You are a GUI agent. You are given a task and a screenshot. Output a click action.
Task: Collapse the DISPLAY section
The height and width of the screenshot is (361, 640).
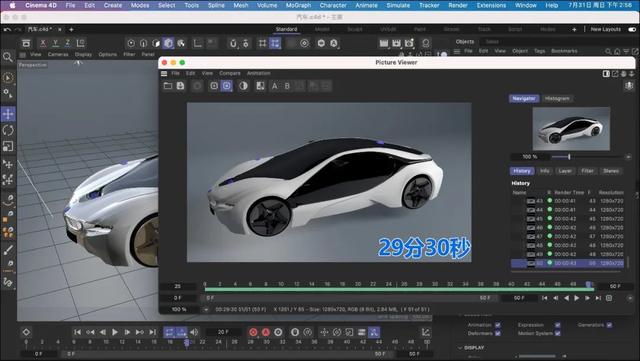[460, 348]
